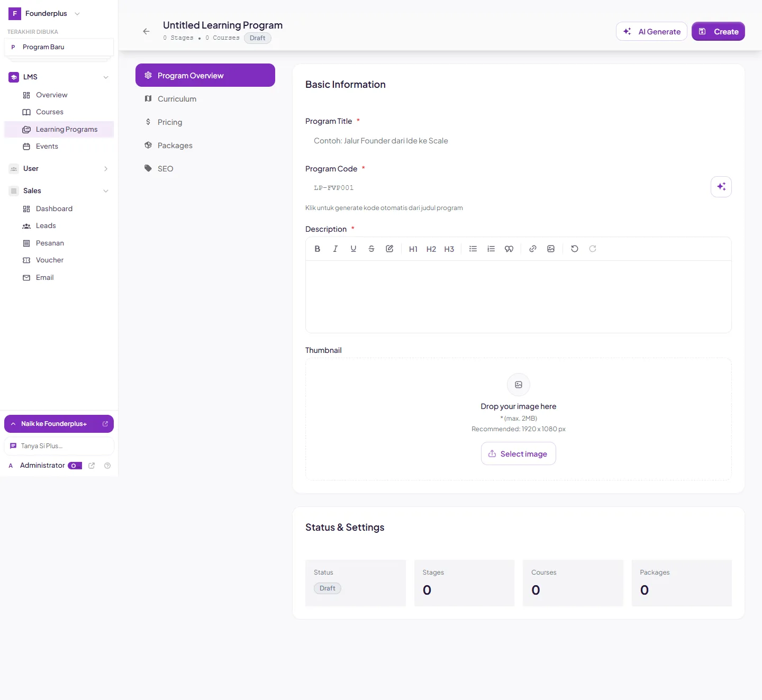
Task: Toggle strikethrough in Description toolbar
Action: (x=371, y=249)
